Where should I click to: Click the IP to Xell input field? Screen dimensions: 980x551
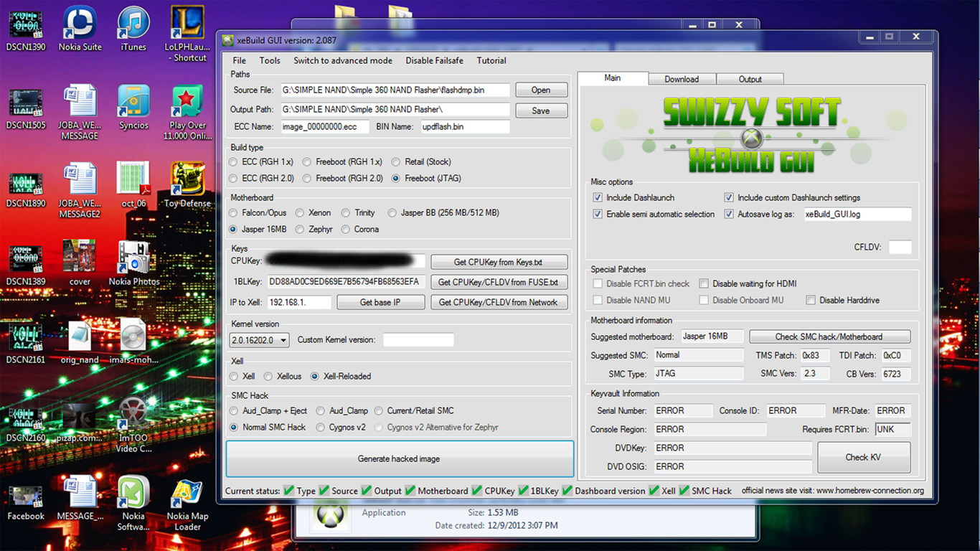[299, 302]
